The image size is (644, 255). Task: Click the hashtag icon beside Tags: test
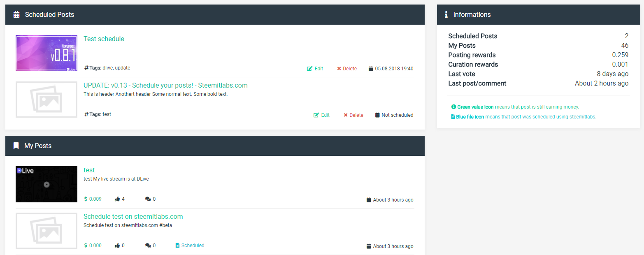(86, 114)
